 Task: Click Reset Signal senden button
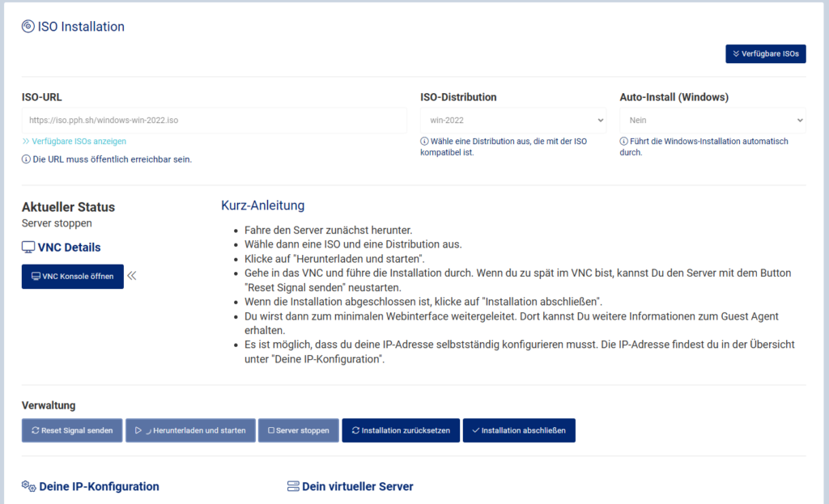pos(72,430)
